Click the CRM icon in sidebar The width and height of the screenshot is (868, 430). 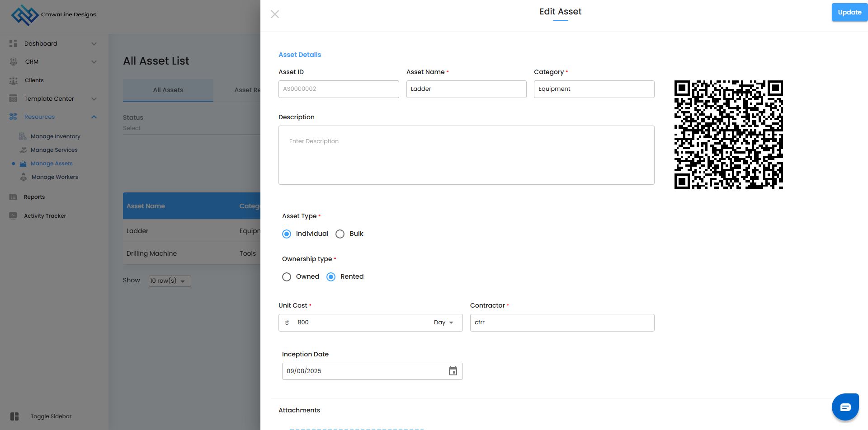tap(14, 62)
